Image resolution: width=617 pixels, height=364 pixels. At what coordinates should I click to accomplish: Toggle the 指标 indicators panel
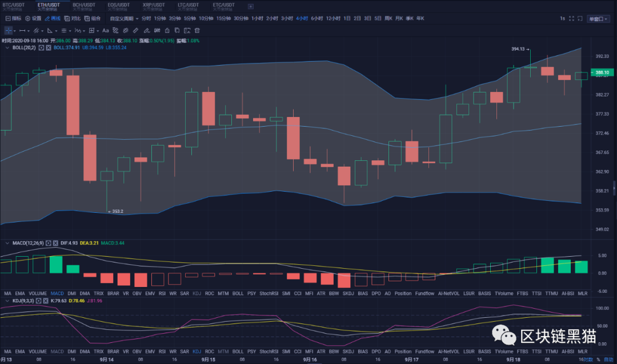[13, 18]
